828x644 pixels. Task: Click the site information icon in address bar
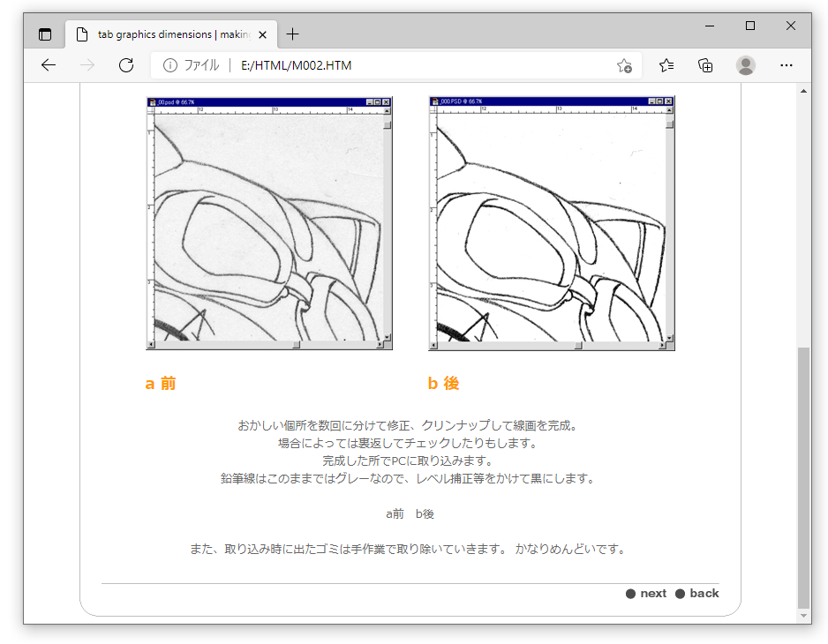point(170,65)
